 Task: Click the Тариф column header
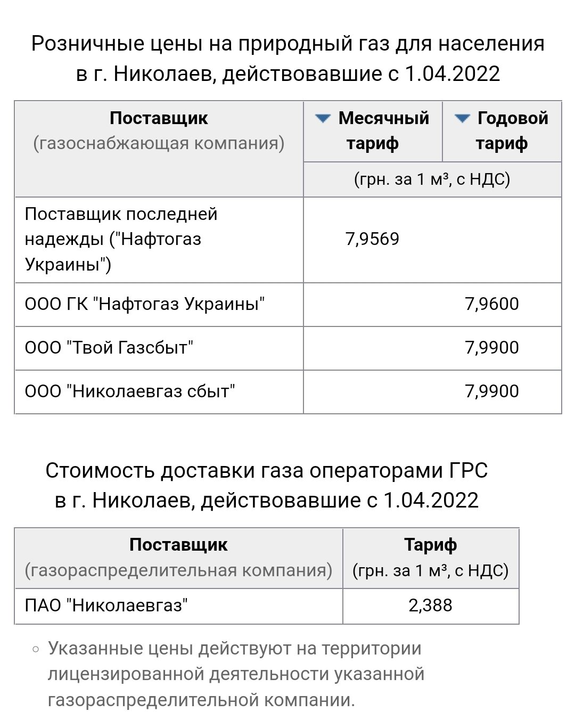pos(430,558)
